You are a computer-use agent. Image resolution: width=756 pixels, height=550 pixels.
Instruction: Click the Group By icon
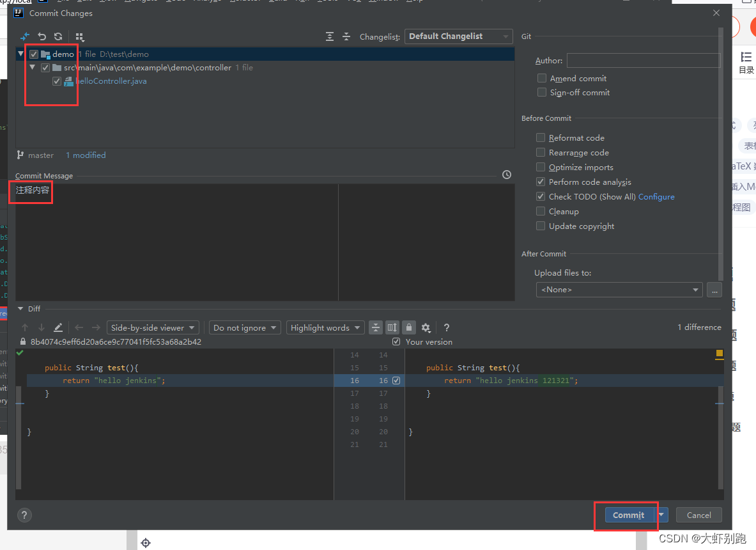pyautogui.click(x=79, y=37)
